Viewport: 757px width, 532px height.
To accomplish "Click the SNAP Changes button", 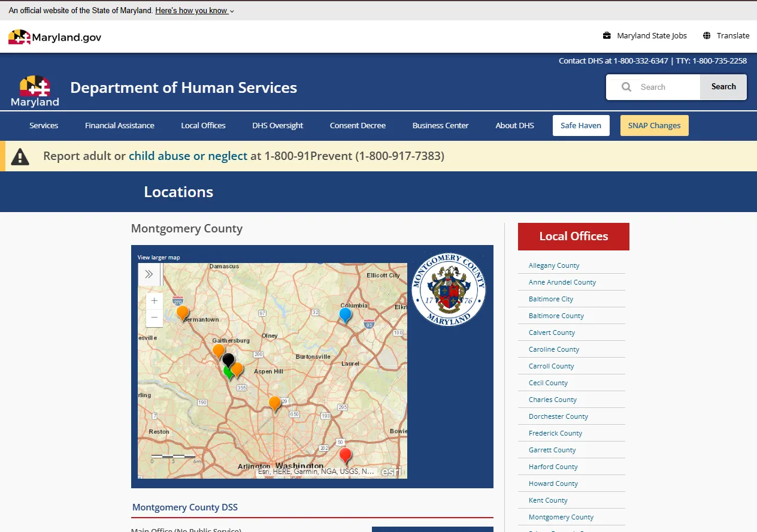I will click(655, 125).
